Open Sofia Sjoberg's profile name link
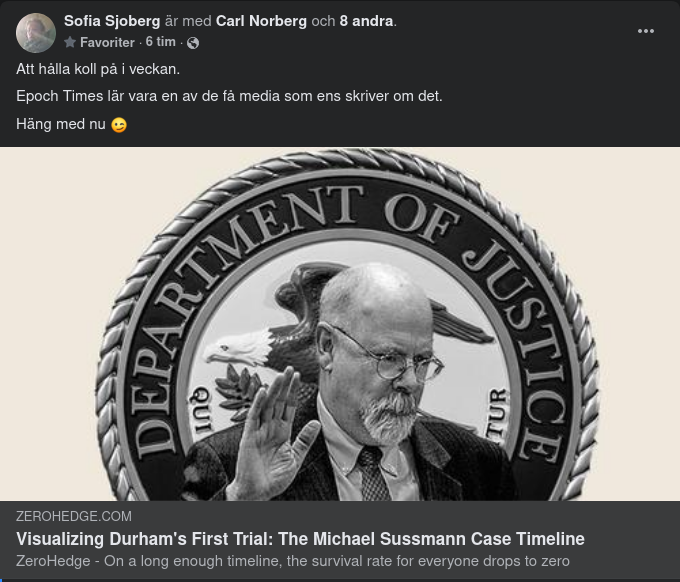This screenshot has width=680, height=582. coord(112,21)
